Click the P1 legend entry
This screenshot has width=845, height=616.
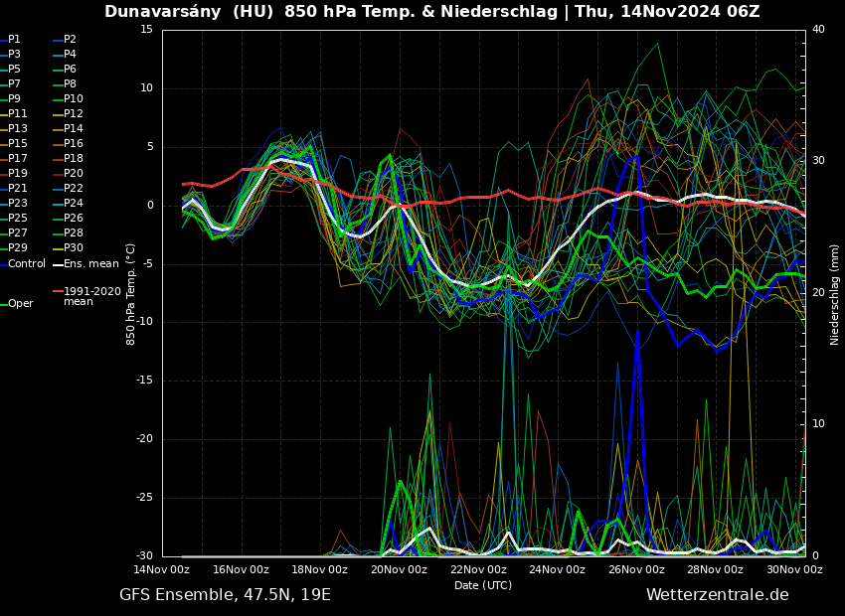pyautogui.click(x=14, y=40)
